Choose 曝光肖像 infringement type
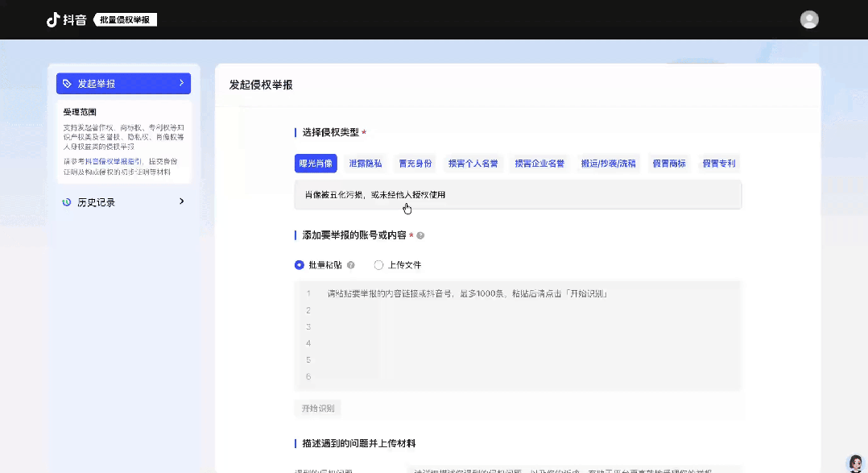 tap(316, 164)
